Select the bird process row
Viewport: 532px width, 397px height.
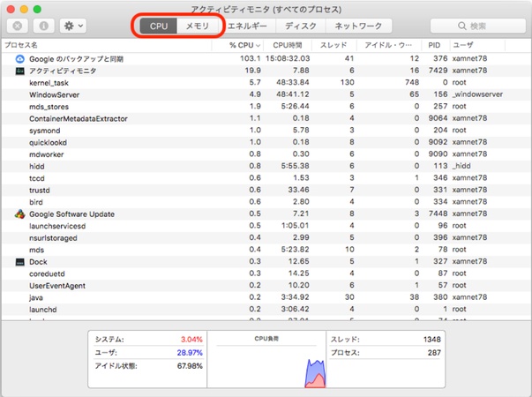tap(266, 202)
